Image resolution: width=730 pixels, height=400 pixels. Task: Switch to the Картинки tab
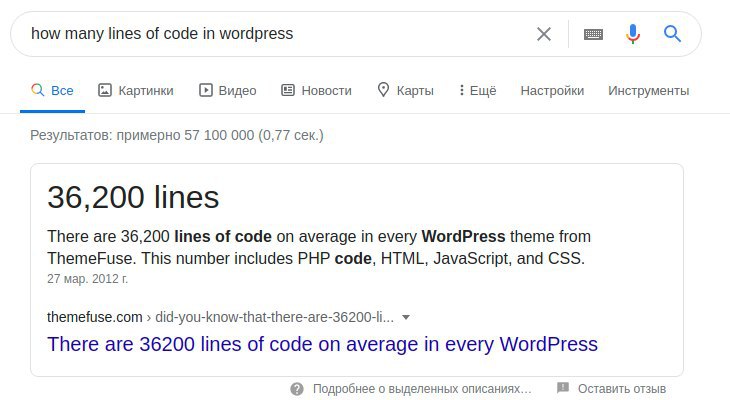pos(135,90)
